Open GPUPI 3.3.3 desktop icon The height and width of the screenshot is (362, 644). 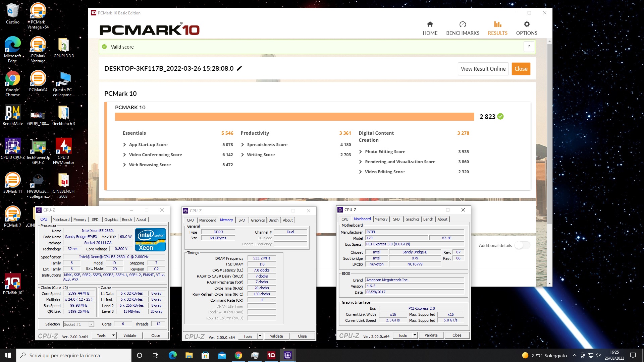click(63, 47)
